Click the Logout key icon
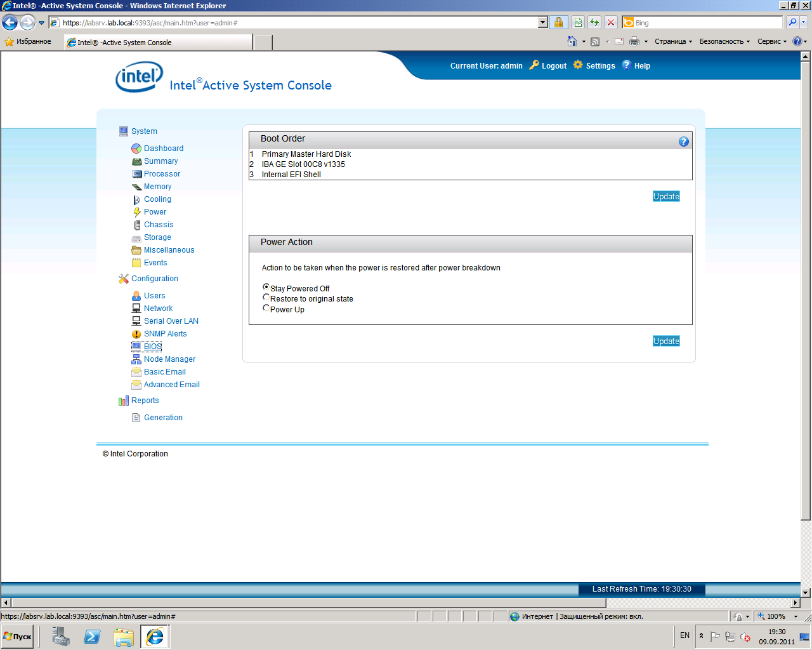Image resolution: width=812 pixels, height=650 pixels. (x=534, y=65)
